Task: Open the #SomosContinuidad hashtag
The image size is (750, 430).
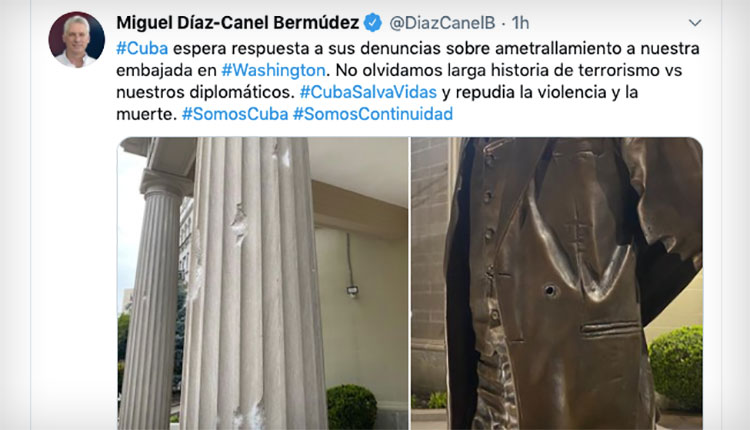Action: [373, 114]
